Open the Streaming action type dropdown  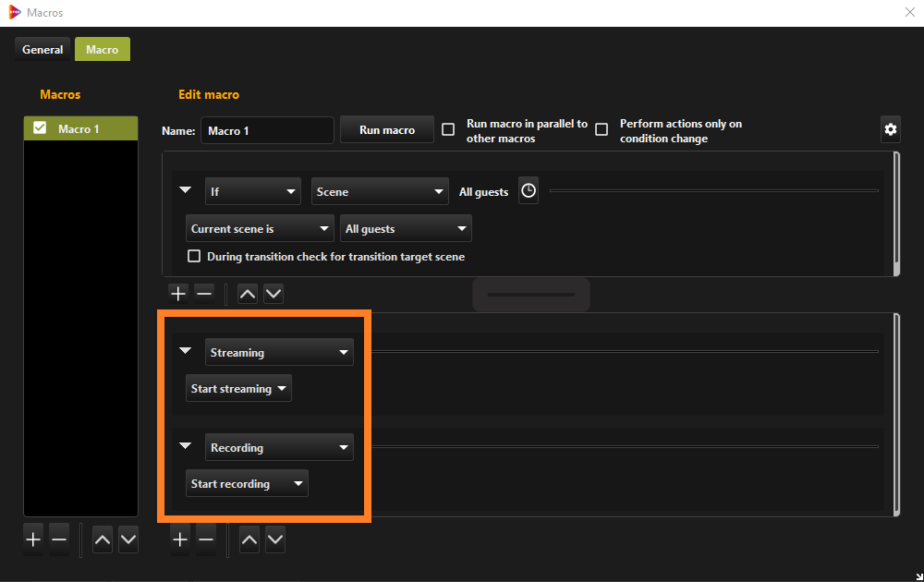coord(279,352)
